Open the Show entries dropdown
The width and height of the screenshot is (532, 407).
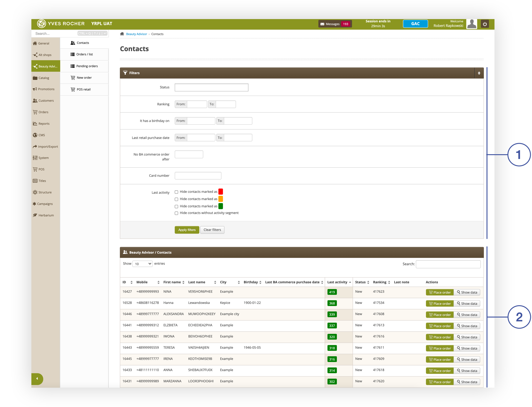click(x=142, y=264)
